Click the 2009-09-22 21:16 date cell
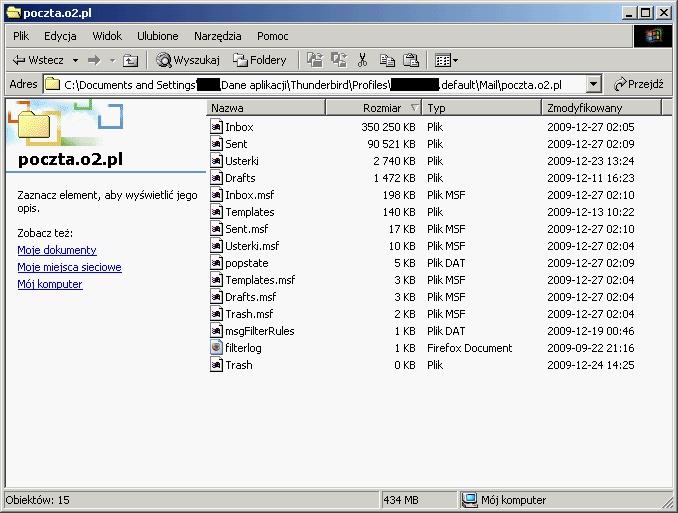Viewport: 678px width, 513px height. point(591,348)
